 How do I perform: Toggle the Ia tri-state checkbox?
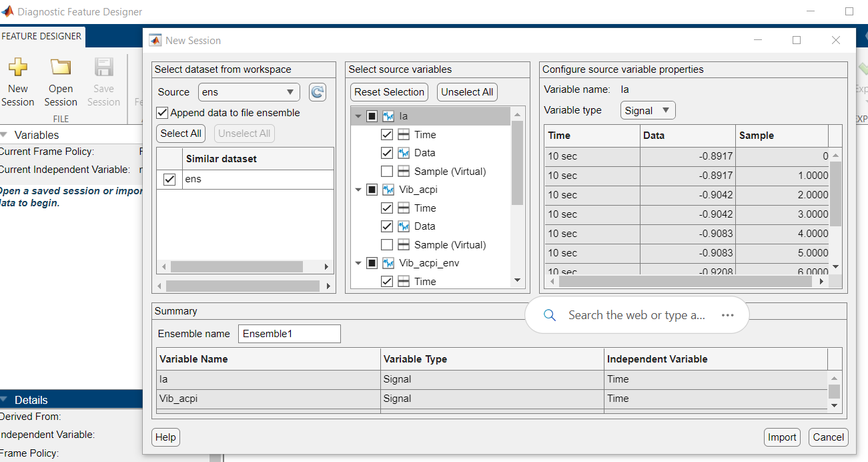pyautogui.click(x=372, y=116)
